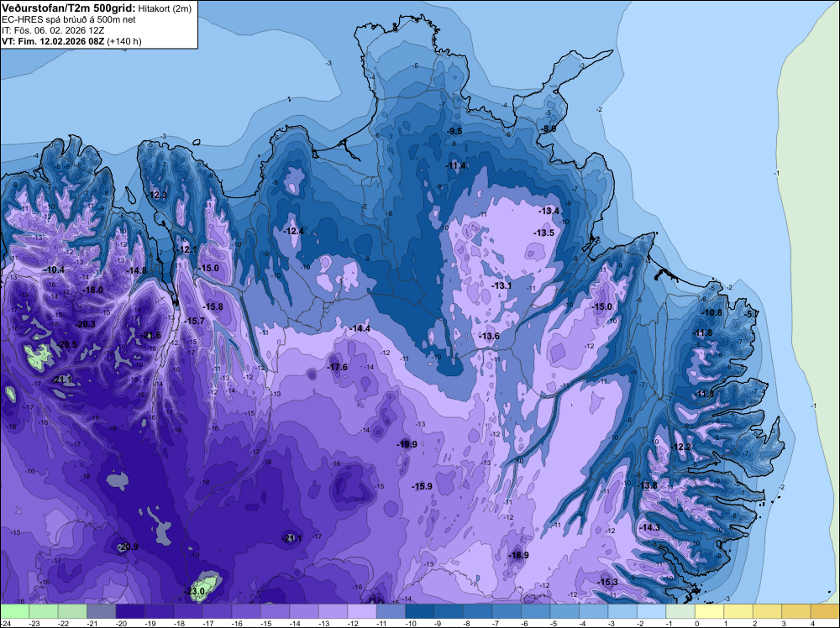Click the map title 'Veðurstofan/T2m 500grid'
The image size is (840, 628).
click(69, 8)
